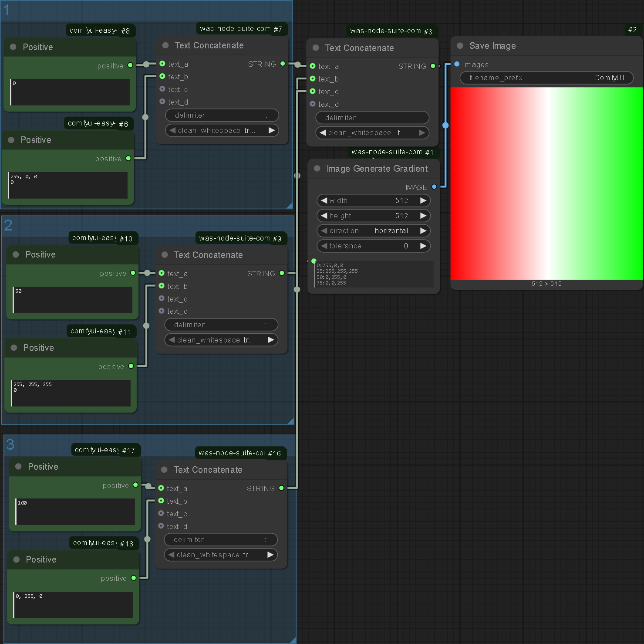Screen dimensions: 644x644
Task: Collapse Positive node #11 via title dot
Action: click(14, 348)
